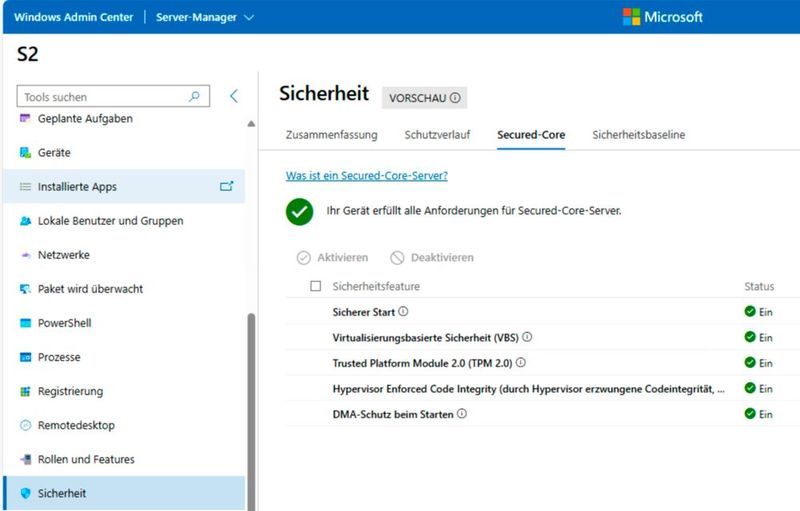The height and width of the screenshot is (511, 800).
Task: Open Installierte Apps in new window icon
Action: [x=227, y=186]
